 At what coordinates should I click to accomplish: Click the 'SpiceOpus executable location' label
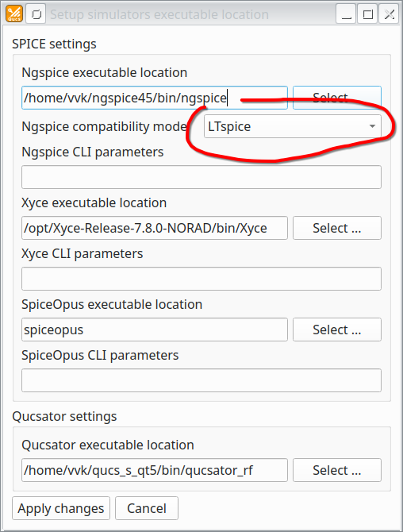112,304
